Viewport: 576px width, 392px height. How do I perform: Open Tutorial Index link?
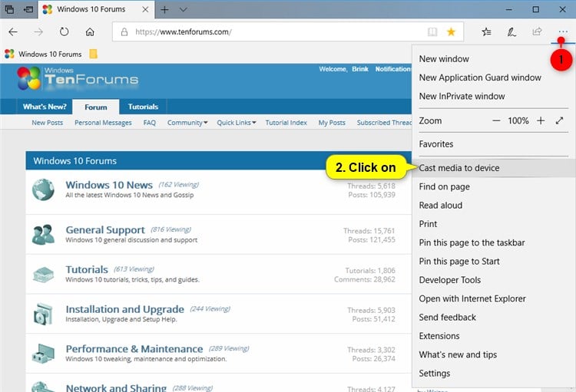click(x=286, y=123)
